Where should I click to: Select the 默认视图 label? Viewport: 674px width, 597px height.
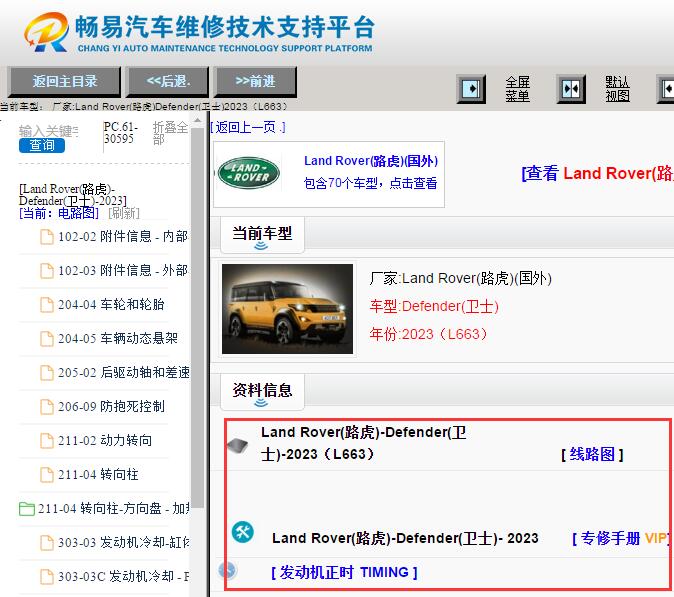(x=617, y=89)
